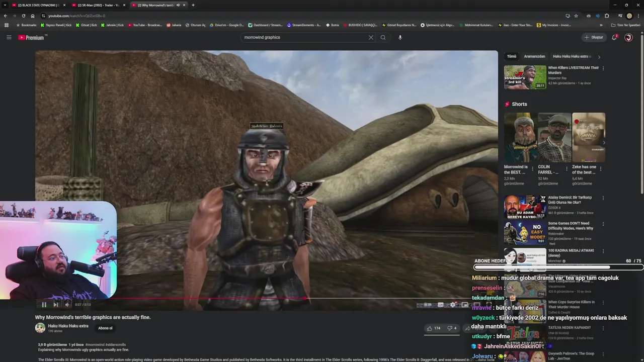Image resolution: width=644 pixels, height=362 pixels.
Task: Clear the search box text
Action: tap(371, 37)
